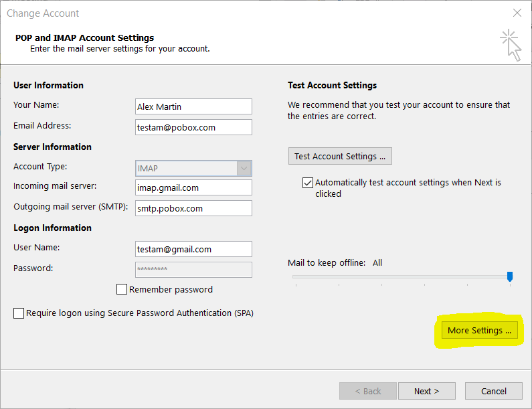Viewport: 532px width, 409px height.
Task: Click the 'Logon Information' heading
Action: pyautogui.click(x=53, y=228)
